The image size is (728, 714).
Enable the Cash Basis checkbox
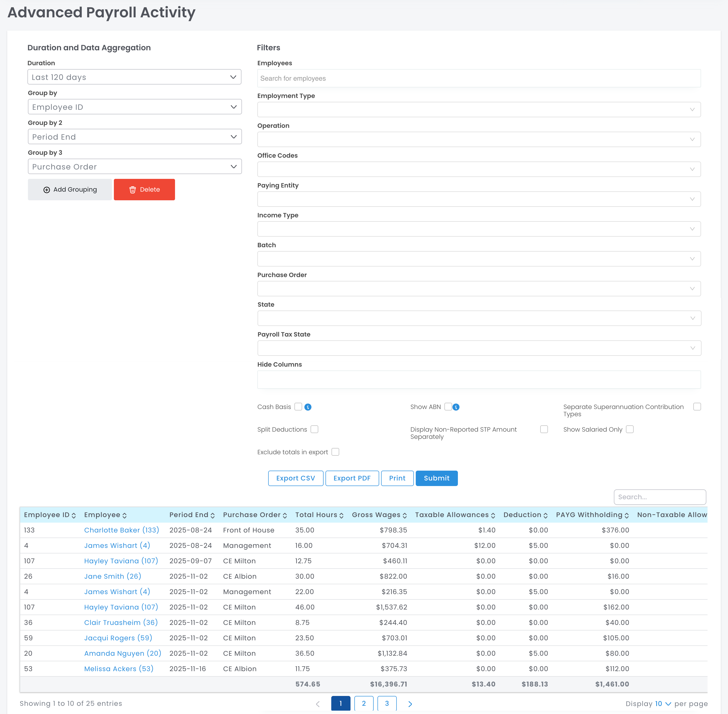(x=298, y=407)
